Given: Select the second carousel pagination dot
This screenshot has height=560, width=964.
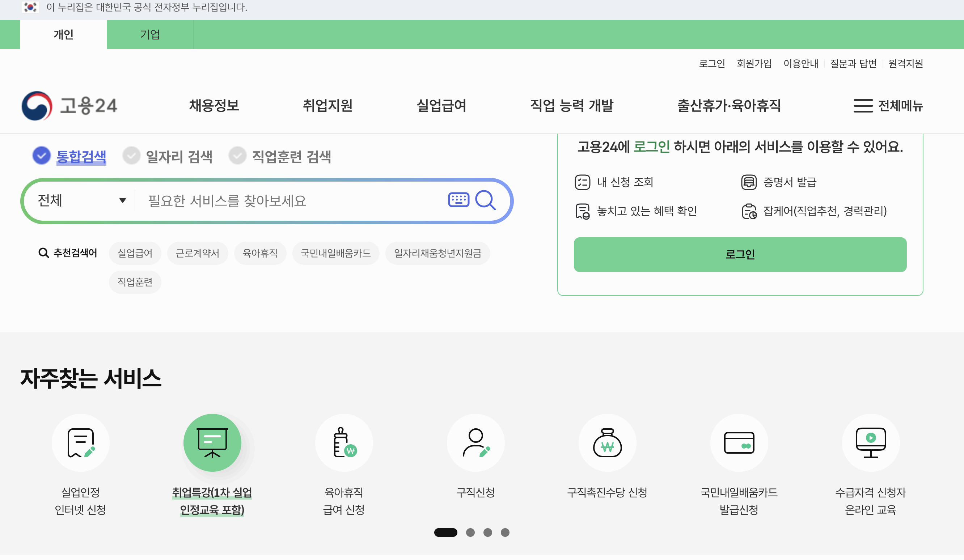Looking at the screenshot, I should [470, 533].
